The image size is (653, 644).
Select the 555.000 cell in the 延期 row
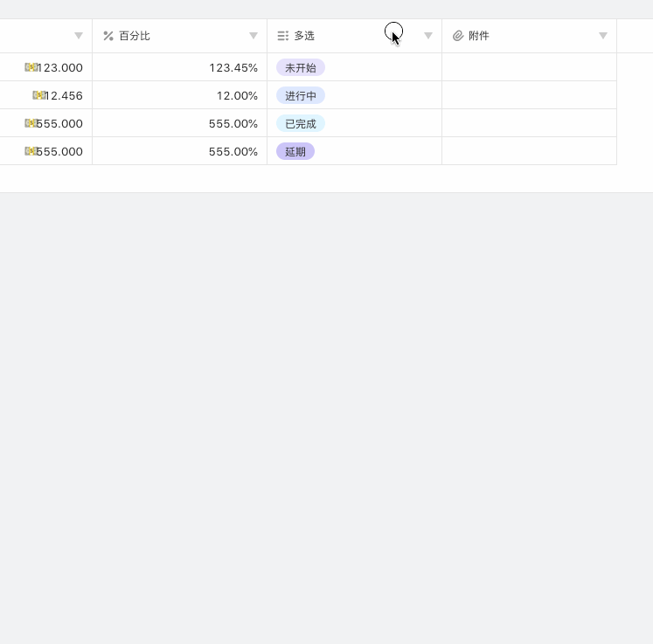tap(45, 150)
